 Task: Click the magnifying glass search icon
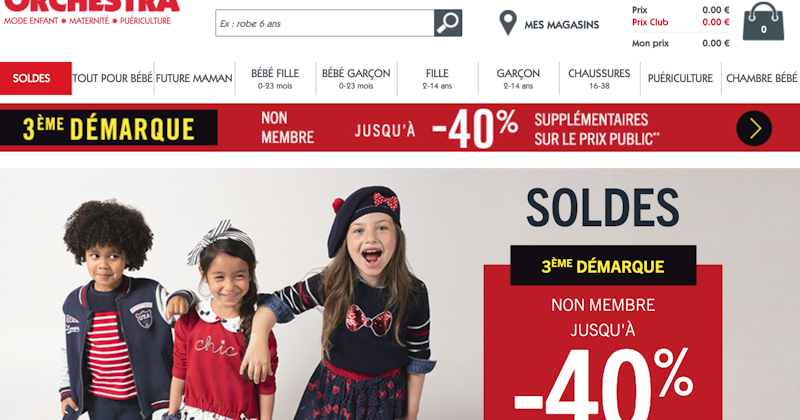click(448, 23)
